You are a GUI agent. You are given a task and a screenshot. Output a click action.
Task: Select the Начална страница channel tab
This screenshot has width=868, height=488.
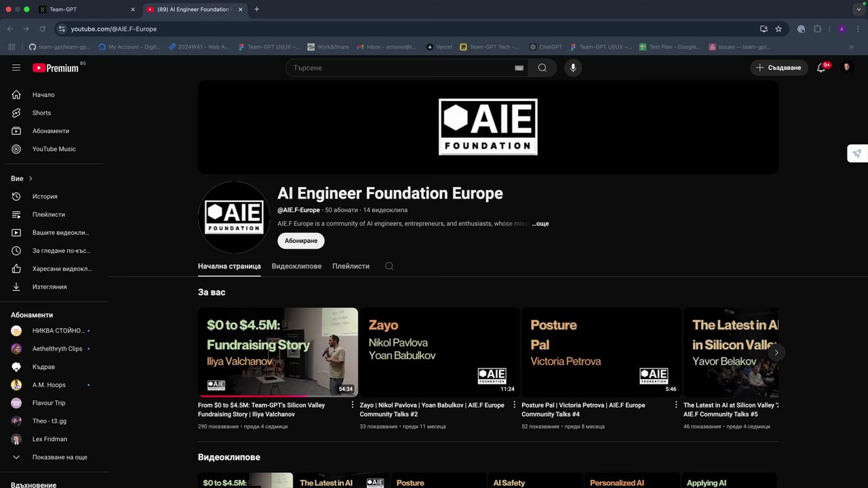pos(229,266)
